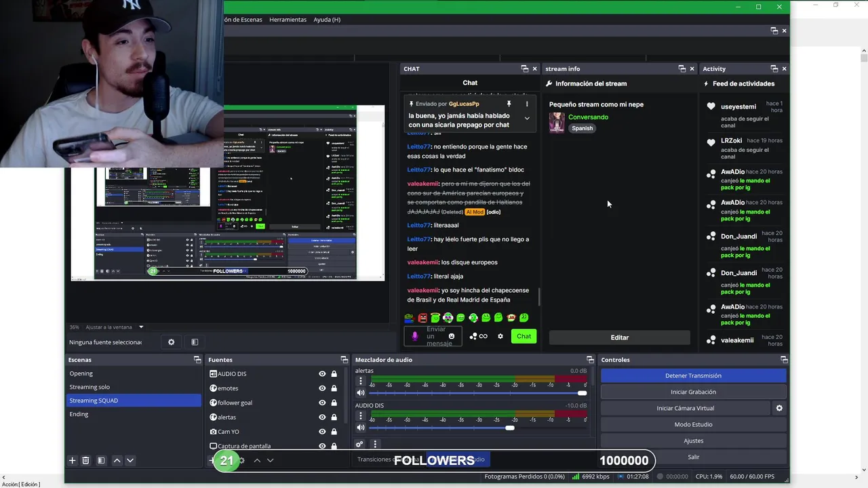Viewport: 868px width, 488px height.
Task: Click stream category thumbnail image
Action: click(x=557, y=123)
